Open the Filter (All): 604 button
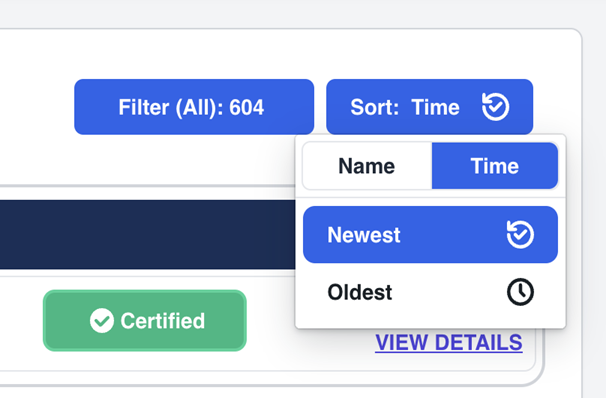The height and width of the screenshot is (398, 606). pyautogui.click(x=194, y=107)
